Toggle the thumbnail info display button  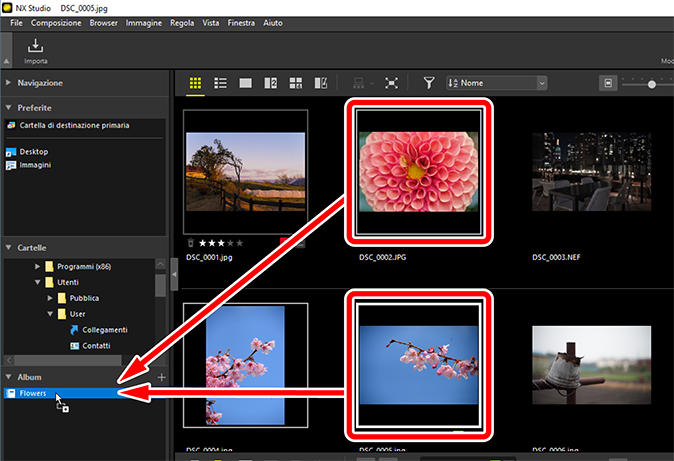pos(608,83)
